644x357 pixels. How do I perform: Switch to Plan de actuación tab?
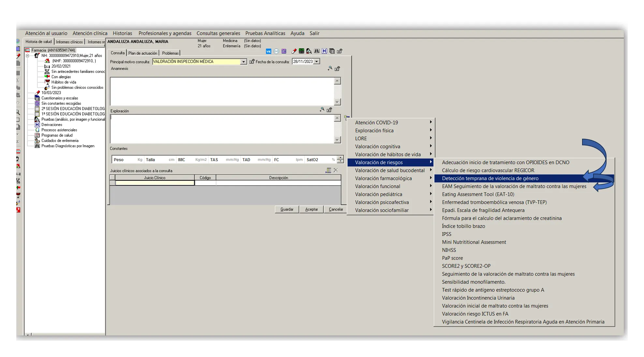coord(142,53)
